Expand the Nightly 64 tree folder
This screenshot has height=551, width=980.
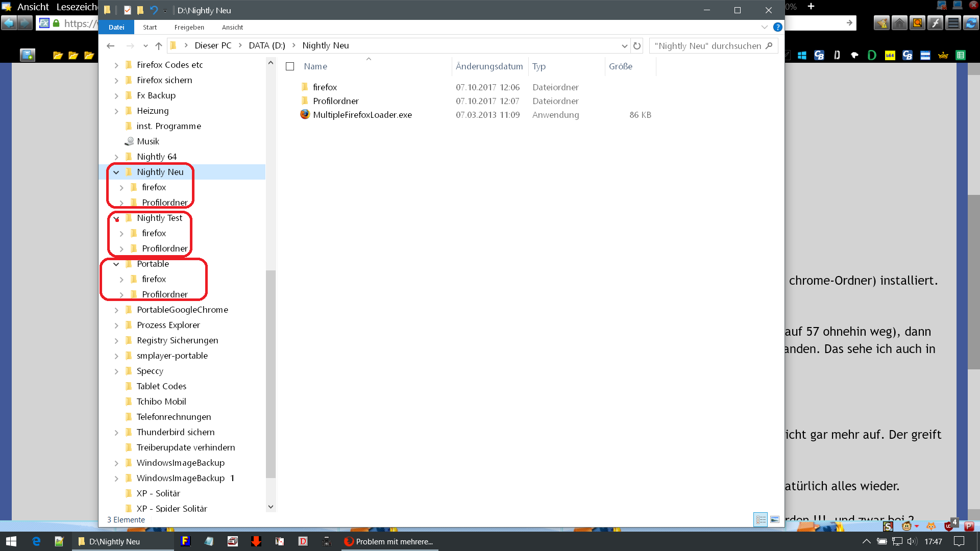coord(116,157)
